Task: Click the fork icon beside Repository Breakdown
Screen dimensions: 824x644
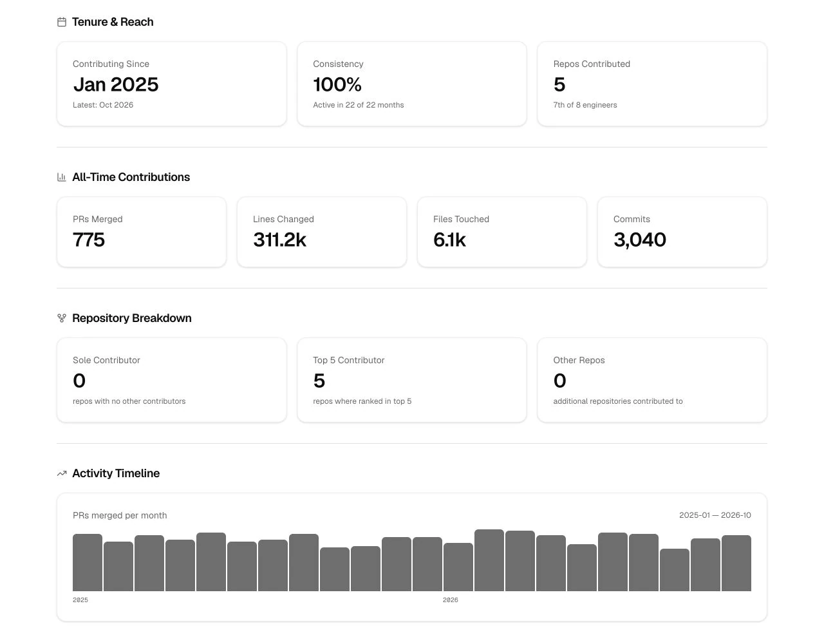Action: [x=62, y=318]
